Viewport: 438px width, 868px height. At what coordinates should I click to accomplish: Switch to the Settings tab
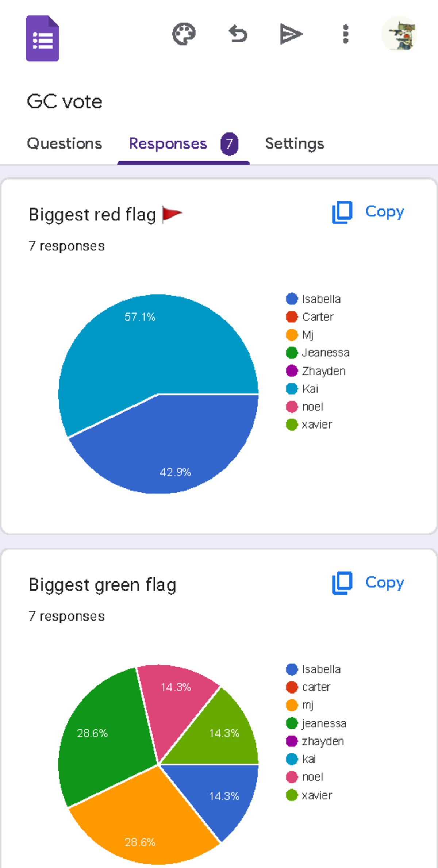(x=295, y=143)
